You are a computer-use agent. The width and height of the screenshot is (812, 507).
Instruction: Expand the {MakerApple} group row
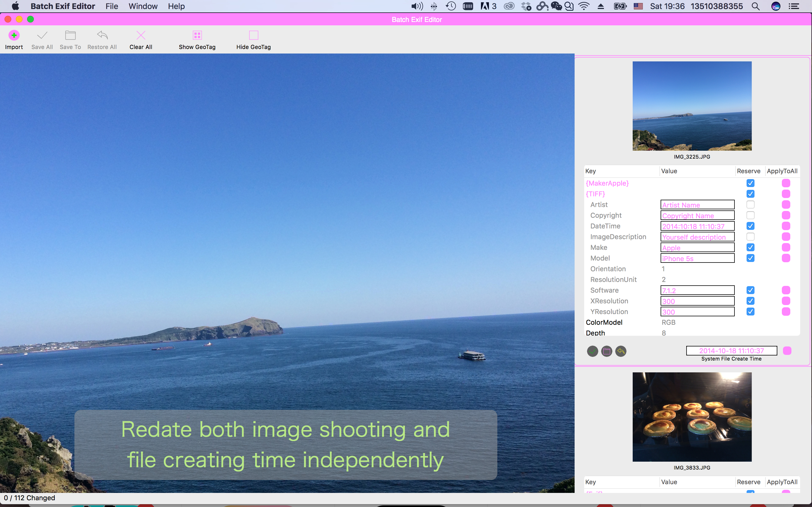coord(607,183)
